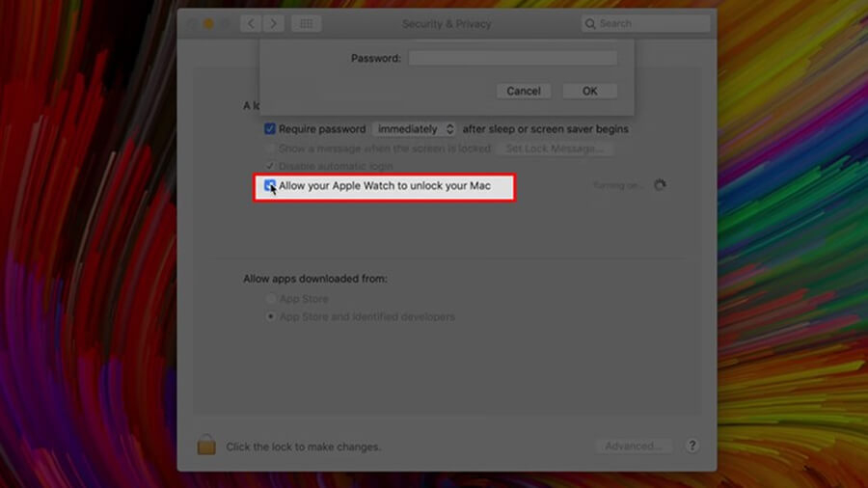Open the 'immediately' password delay dropdown
This screenshot has height=488, width=868.
tap(415, 129)
